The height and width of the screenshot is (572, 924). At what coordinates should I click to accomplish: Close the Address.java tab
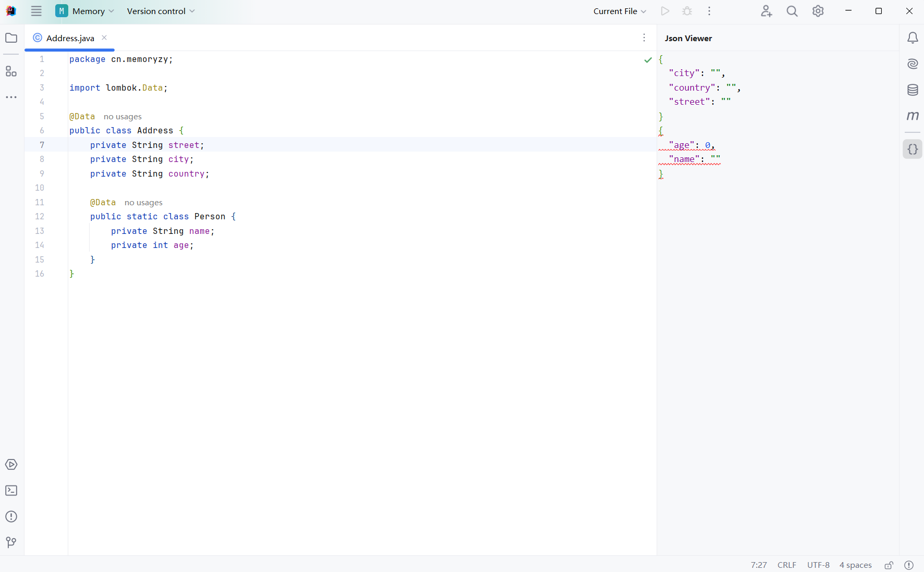pyautogui.click(x=104, y=38)
